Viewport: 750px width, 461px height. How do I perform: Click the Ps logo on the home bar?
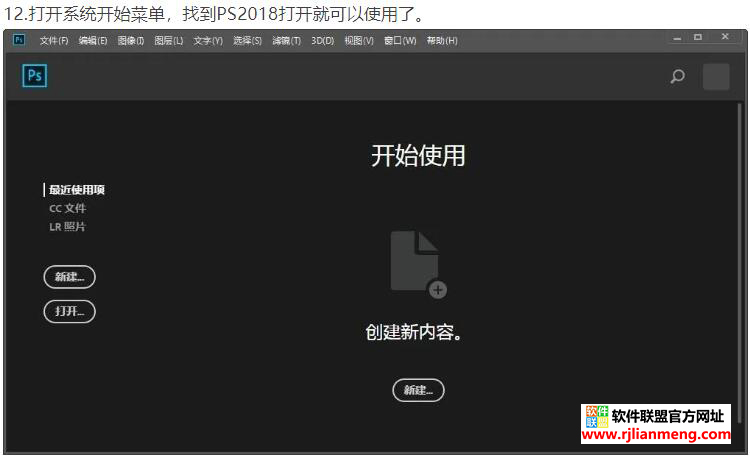pyautogui.click(x=34, y=76)
